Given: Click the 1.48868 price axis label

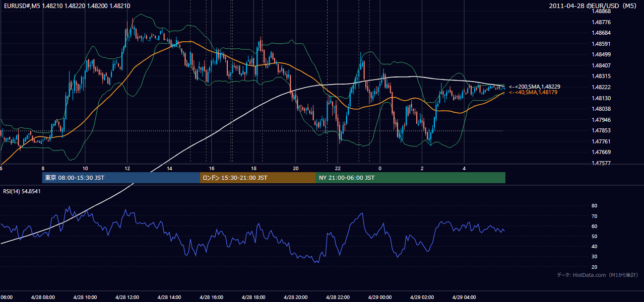Looking at the screenshot, I should tap(601, 11).
